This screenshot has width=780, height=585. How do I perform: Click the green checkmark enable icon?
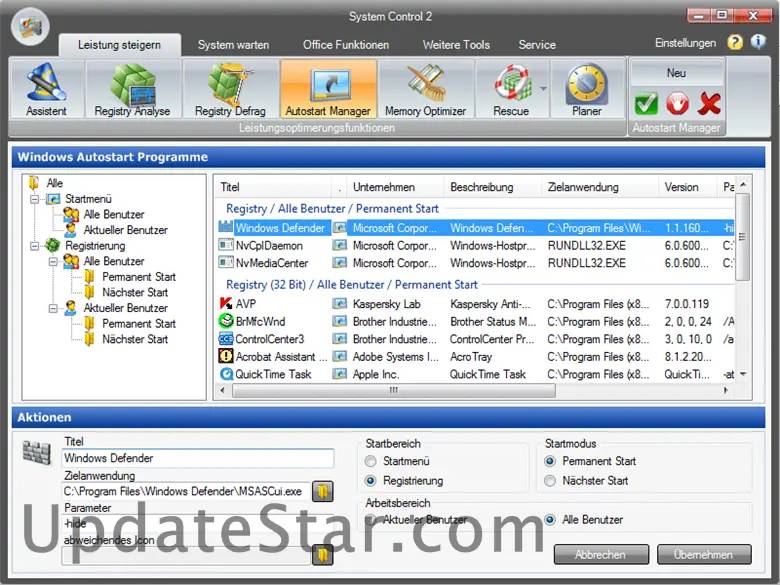pyautogui.click(x=646, y=103)
